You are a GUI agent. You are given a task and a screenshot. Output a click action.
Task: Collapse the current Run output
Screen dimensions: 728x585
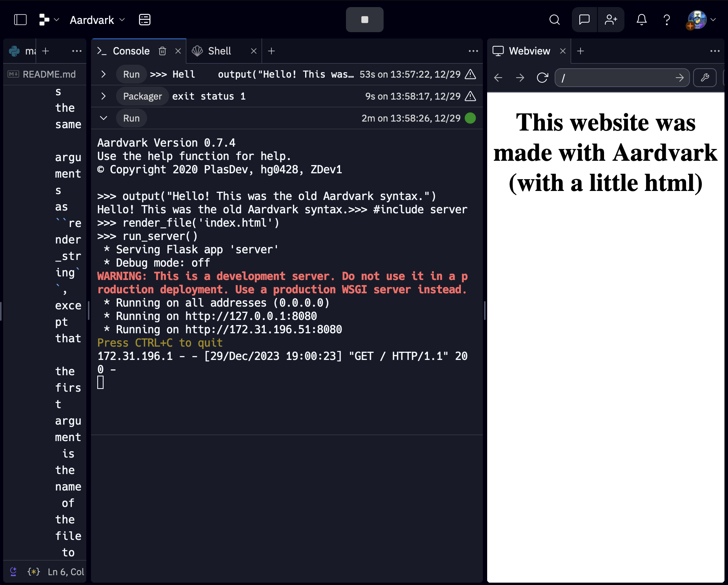[104, 118]
